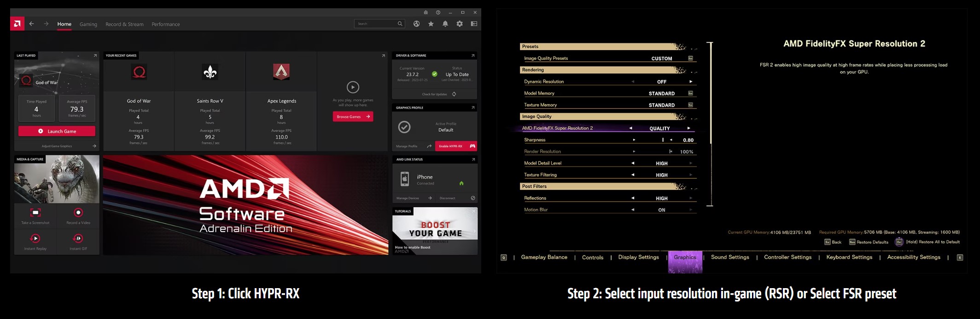The image size is (980, 319).
Task: Expand the Your Recent Games panel arrow
Action: click(x=383, y=56)
